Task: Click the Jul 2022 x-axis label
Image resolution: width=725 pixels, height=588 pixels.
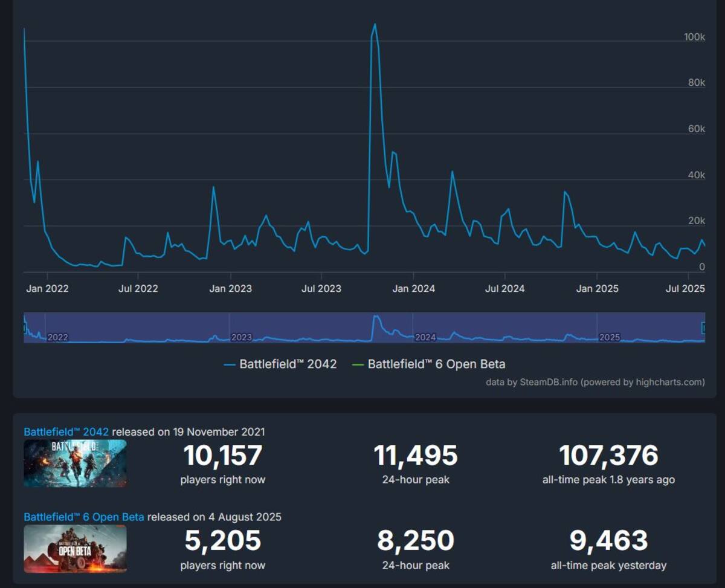Action: [138, 288]
